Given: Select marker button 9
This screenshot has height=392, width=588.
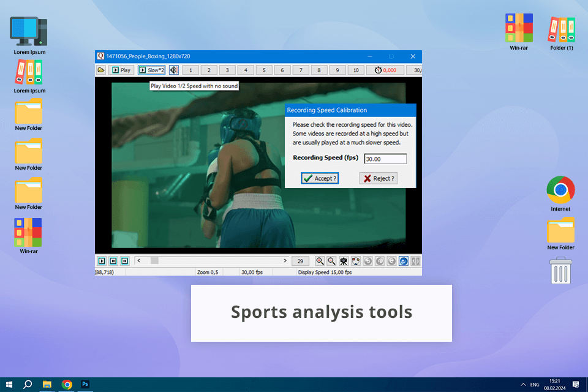Looking at the screenshot, I should [x=337, y=70].
